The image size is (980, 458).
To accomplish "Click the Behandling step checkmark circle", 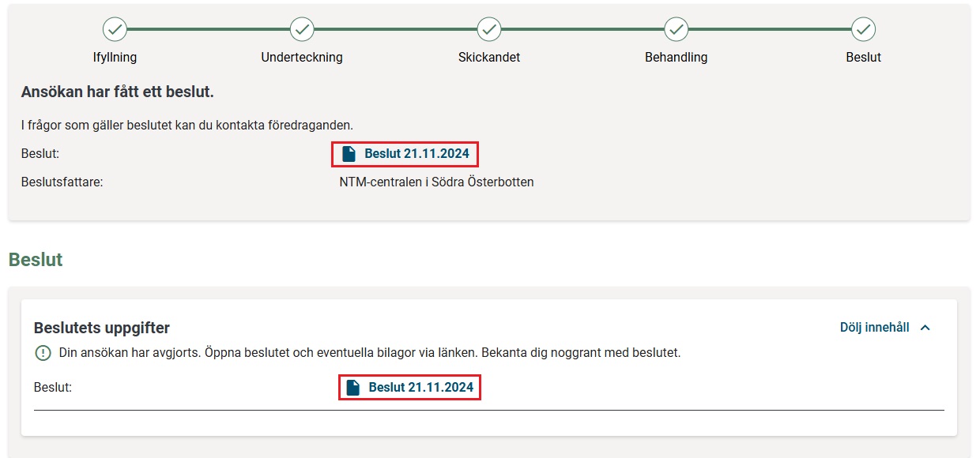I will pos(676,29).
